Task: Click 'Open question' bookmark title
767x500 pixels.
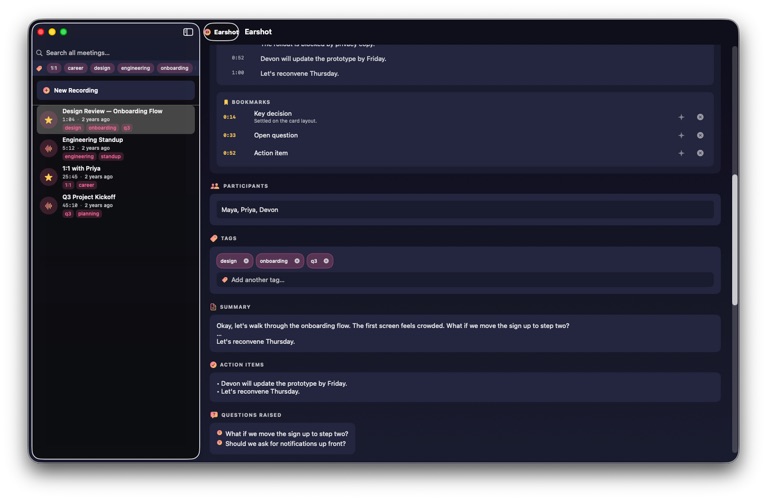Action: tap(276, 135)
